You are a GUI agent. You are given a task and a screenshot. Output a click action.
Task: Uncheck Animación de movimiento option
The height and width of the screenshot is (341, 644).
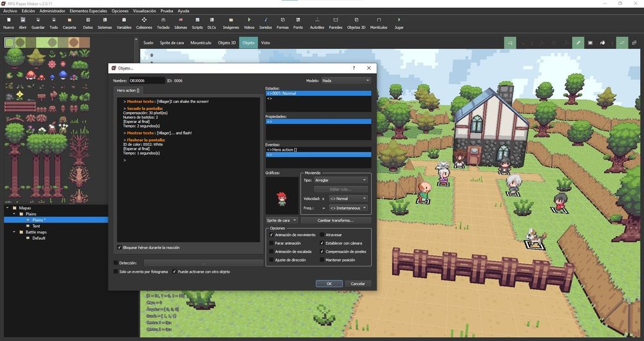(272, 235)
